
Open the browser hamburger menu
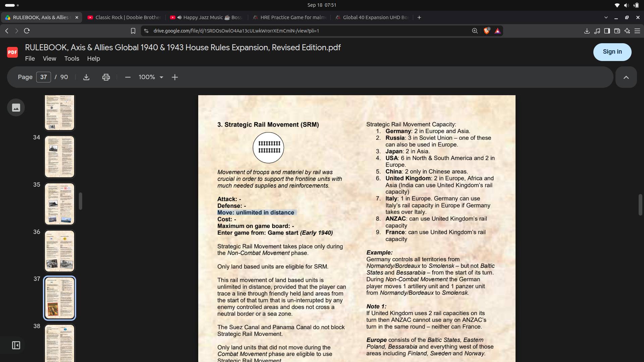point(637,31)
